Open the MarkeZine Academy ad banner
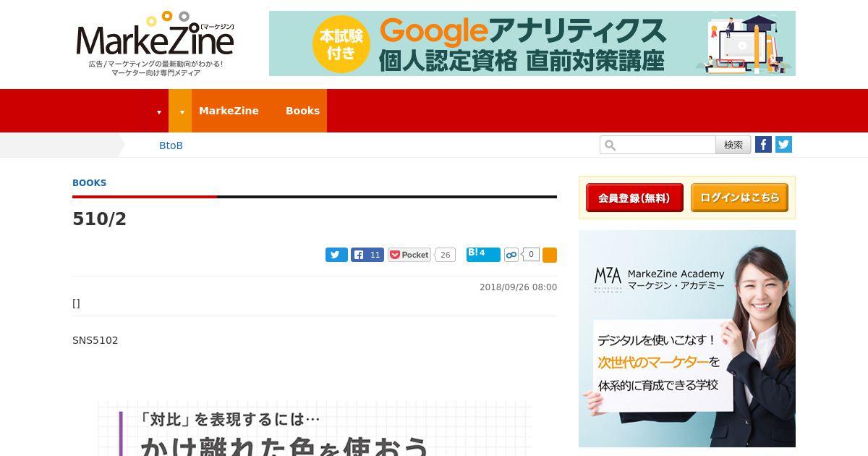Viewport: 868px width, 456px height. tap(687, 339)
